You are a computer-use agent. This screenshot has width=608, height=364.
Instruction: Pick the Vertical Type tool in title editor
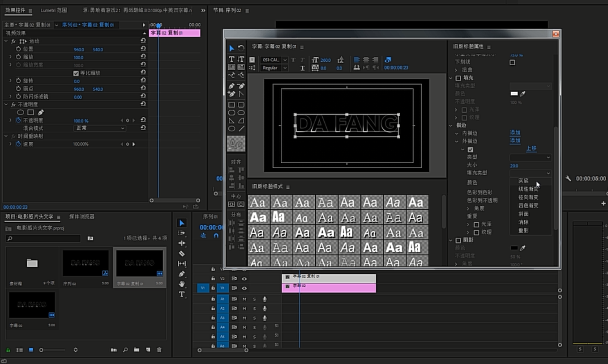pyautogui.click(x=241, y=59)
